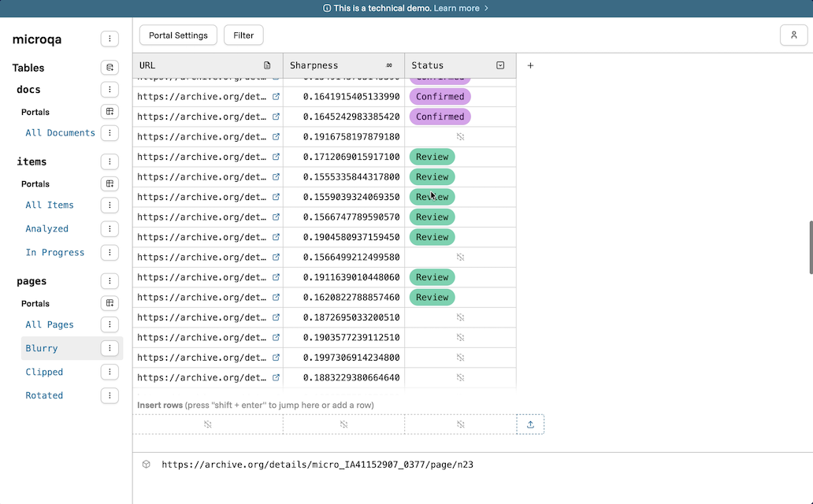This screenshot has width=813, height=504.
Task: Click the text type icon in URL header
Action: (267, 65)
